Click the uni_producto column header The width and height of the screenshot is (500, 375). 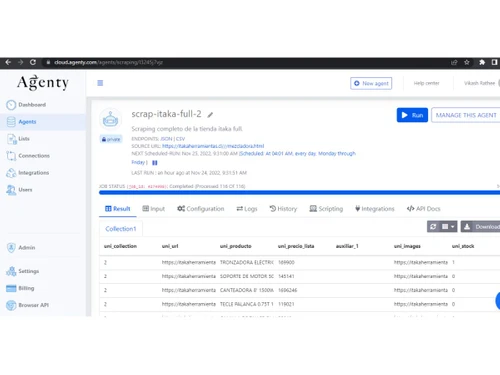pyautogui.click(x=236, y=246)
